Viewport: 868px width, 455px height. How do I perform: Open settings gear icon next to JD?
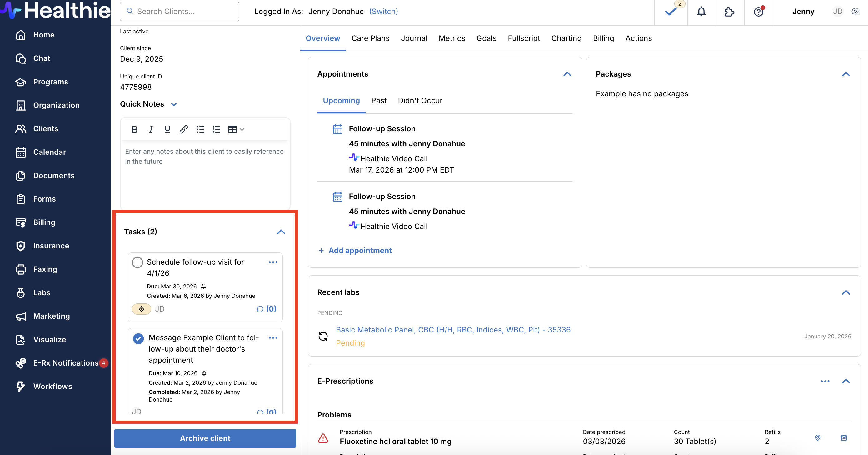coord(855,12)
